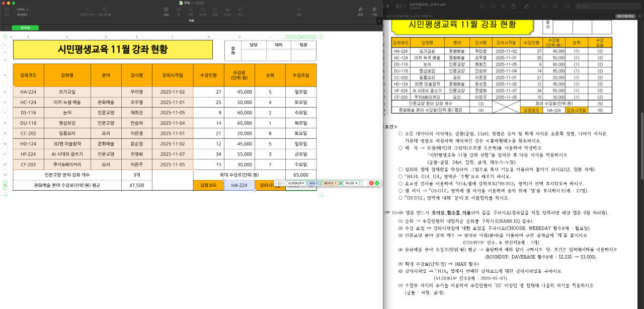Add a new sheet with plus button
Image resolution: width=644 pixels, height=309 pixels.
tap(7, 28)
